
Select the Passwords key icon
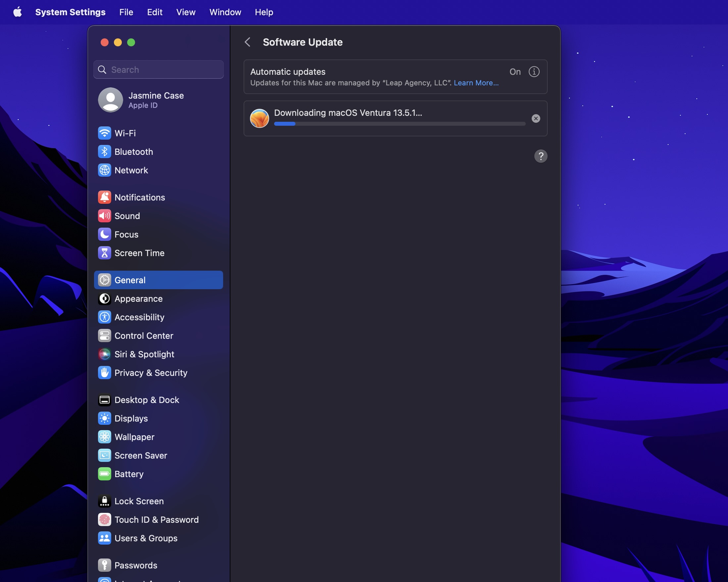(104, 565)
